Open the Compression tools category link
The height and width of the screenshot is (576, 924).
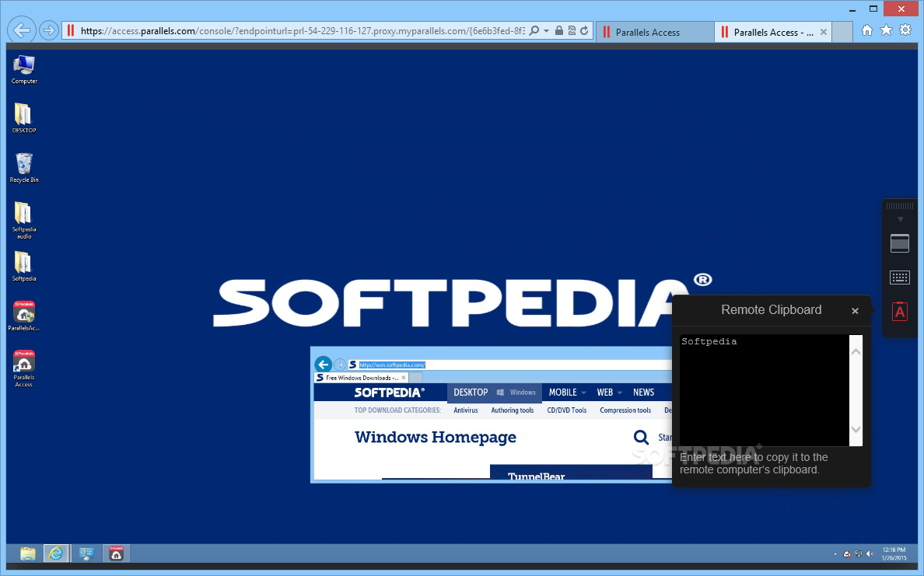(625, 410)
